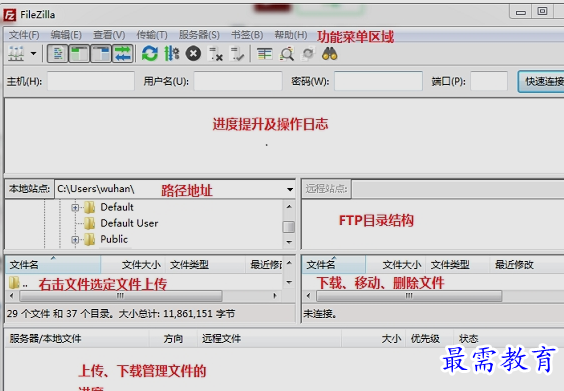The height and width of the screenshot is (391, 564).
Task: Click queue column 大小 header
Action: point(373,338)
